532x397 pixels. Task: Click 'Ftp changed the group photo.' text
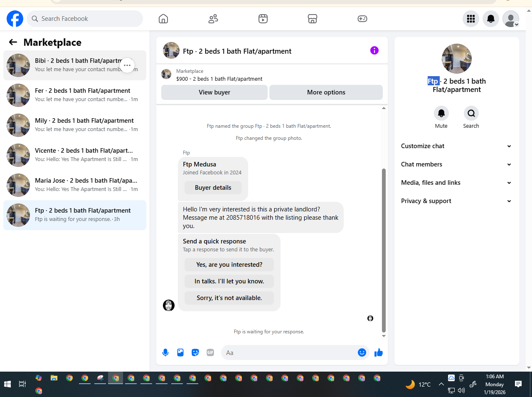click(x=269, y=138)
